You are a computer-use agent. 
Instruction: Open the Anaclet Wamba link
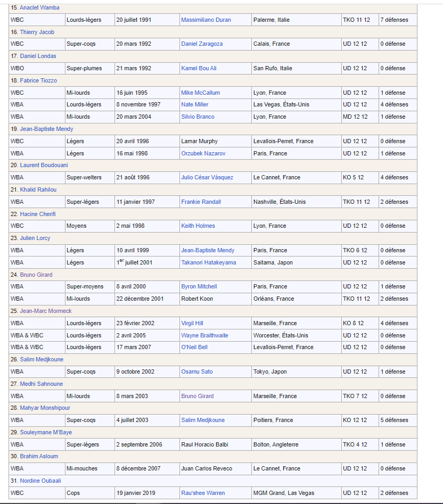coord(39,8)
